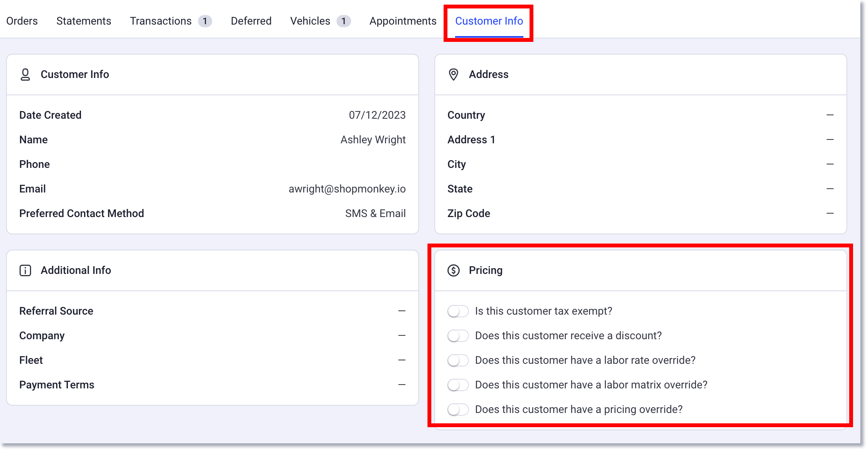
Task: Click the count badge on Transactions tab
Action: click(205, 21)
